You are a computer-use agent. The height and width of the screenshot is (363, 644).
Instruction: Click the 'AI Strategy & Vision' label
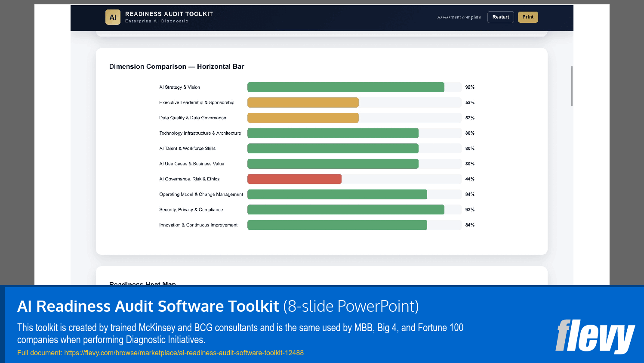pos(179,87)
